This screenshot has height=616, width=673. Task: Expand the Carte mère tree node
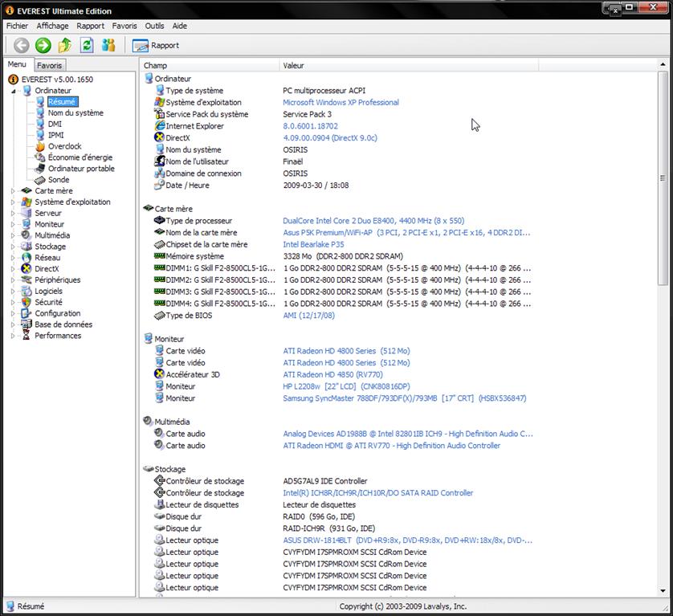[13, 191]
